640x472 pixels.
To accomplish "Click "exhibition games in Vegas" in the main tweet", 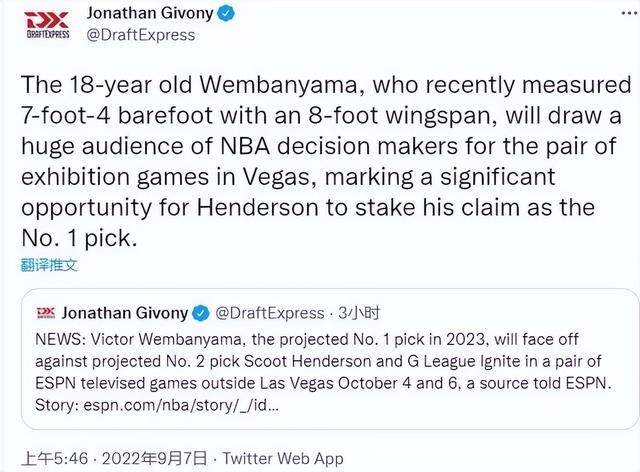I will click(x=169, y=177).
